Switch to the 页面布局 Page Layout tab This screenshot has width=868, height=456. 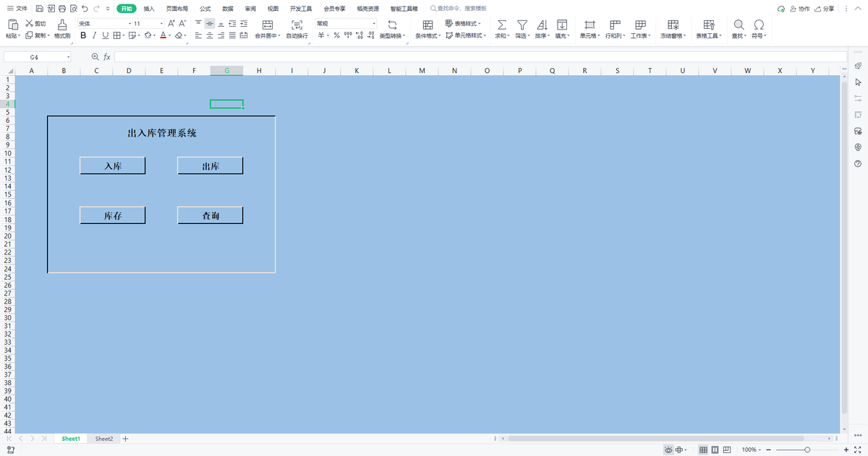(177, 9)
